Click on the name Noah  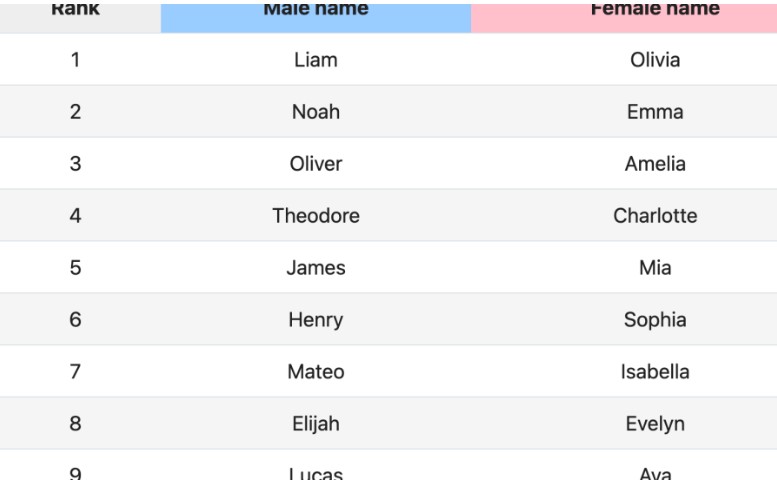[316, 112]
